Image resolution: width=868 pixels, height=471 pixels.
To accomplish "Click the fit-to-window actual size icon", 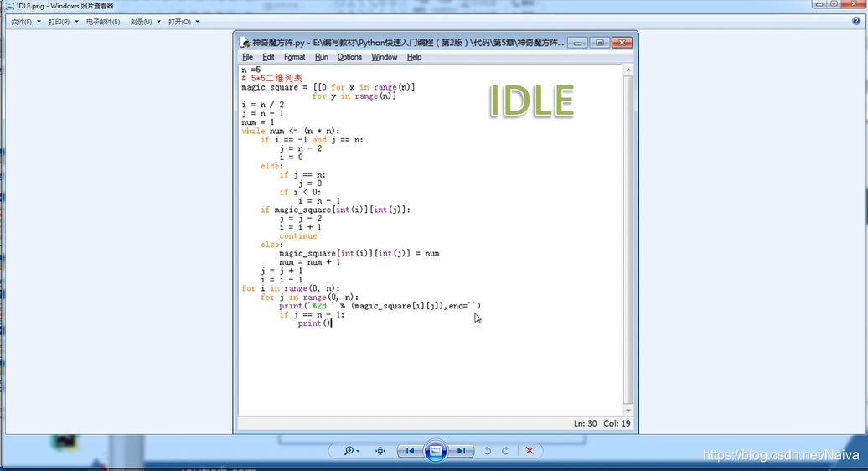I will click(380, 451).
